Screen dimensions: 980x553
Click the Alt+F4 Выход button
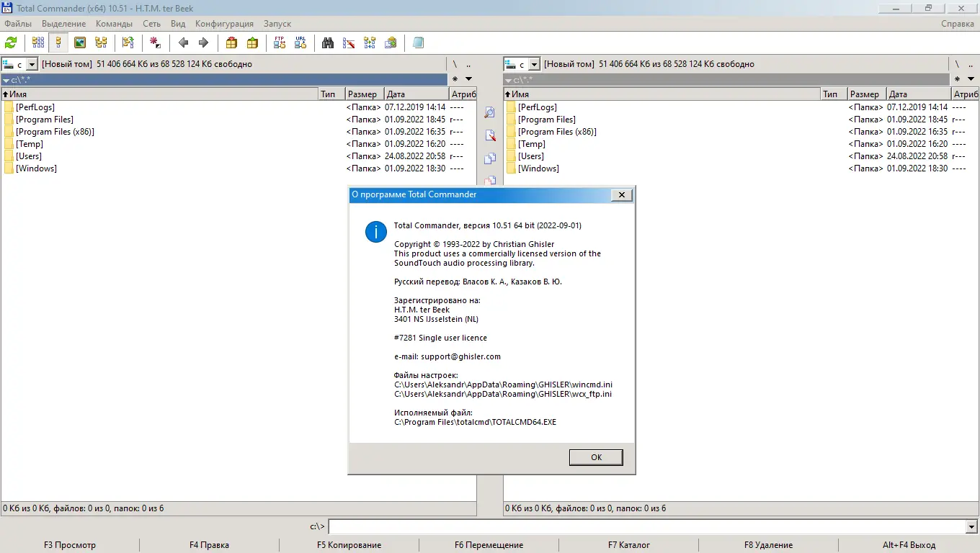click(x=909, y=545)
